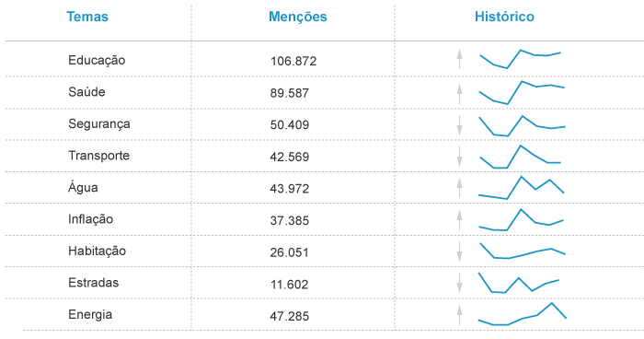Click the down arrow in Estradas row
Viewport: 644px width, 339px height.
pos(460,283)
